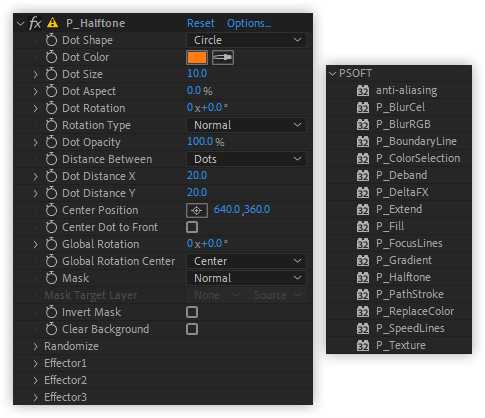Check the Clear Background checkbox
Screen dimensions: 485x418
coord(192,329)
